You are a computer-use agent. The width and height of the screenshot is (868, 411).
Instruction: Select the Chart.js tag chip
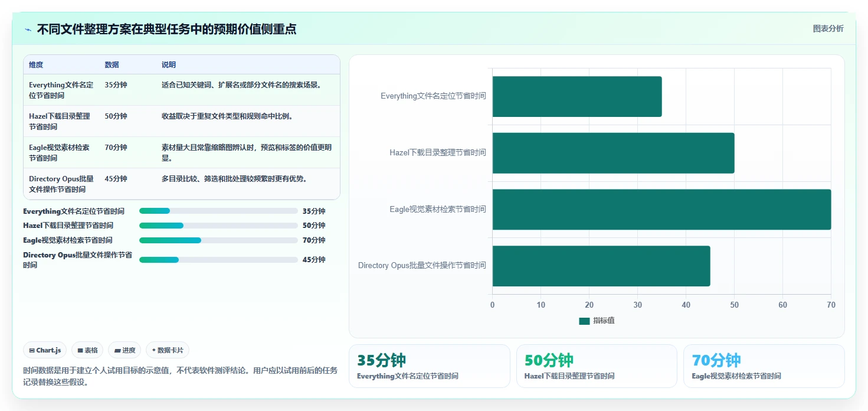45,350
